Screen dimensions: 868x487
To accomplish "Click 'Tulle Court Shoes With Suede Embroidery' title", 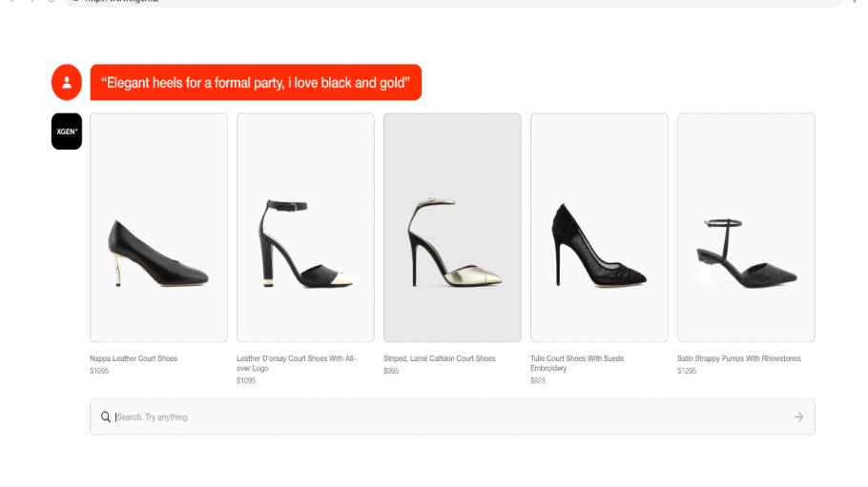I will click(577, 363).
